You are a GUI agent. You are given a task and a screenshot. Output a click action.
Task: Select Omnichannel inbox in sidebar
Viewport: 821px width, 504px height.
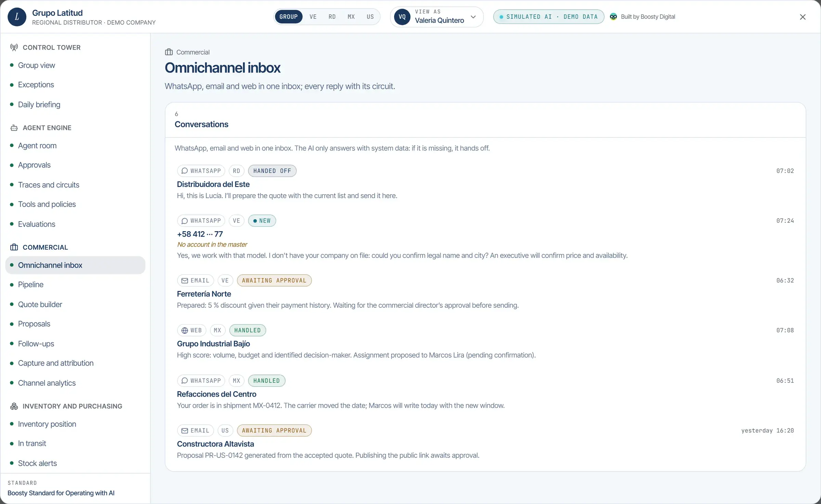click(75, 265)
